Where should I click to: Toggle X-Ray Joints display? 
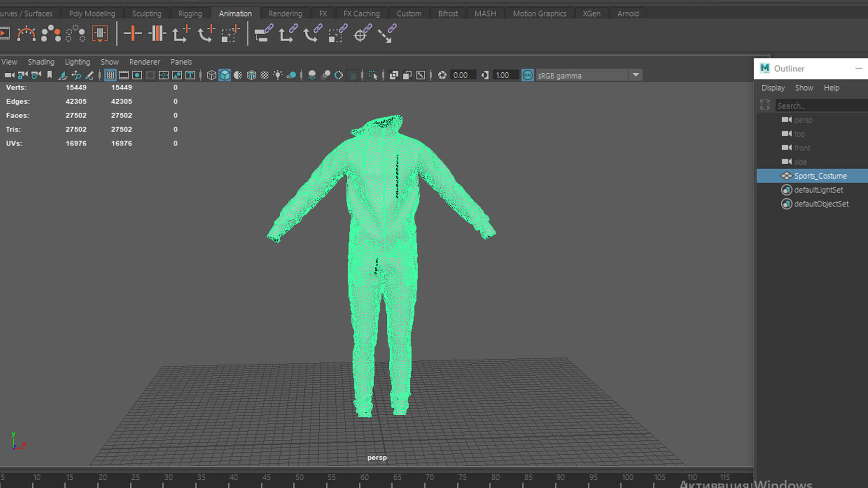[420, 75]
